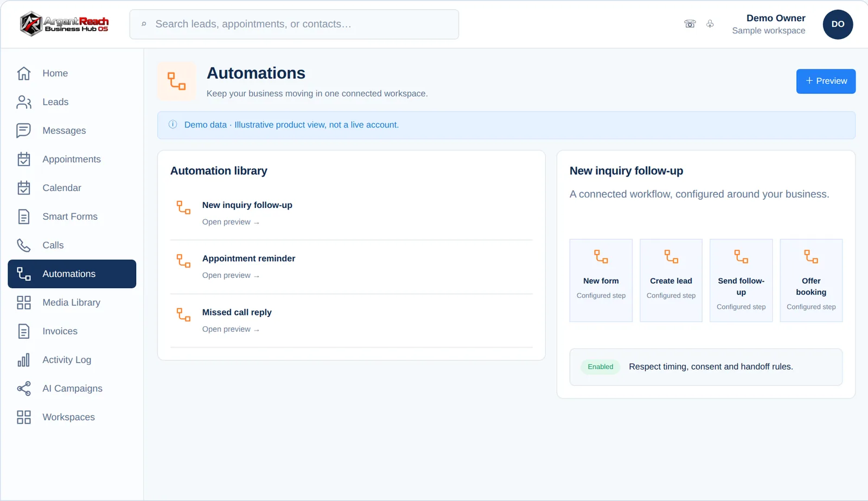Select the New form step card

[601, 281]
